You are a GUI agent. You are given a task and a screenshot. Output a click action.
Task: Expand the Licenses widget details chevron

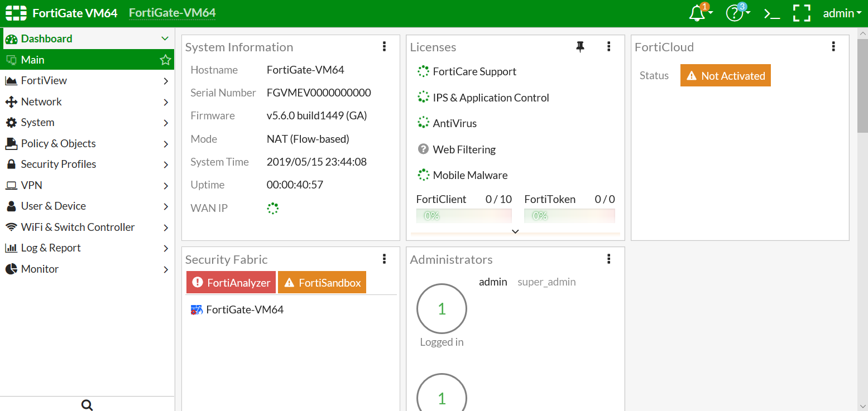click(x=515, y=231)
